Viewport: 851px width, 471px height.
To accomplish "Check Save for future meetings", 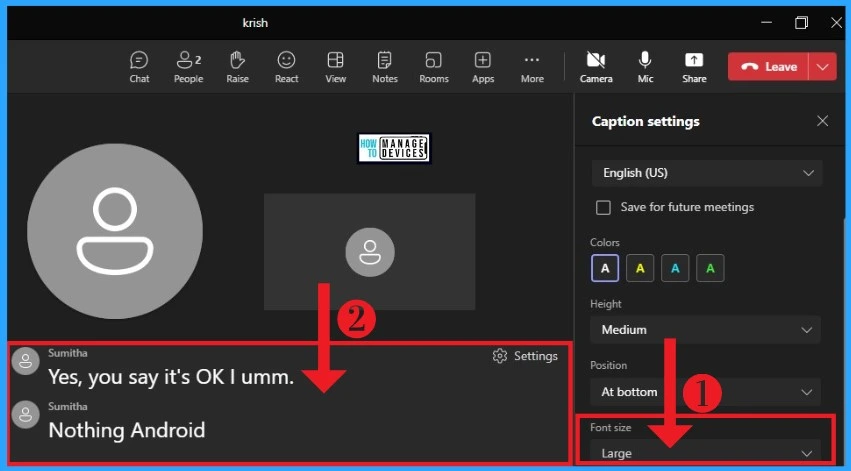I will tap(603, 207).
